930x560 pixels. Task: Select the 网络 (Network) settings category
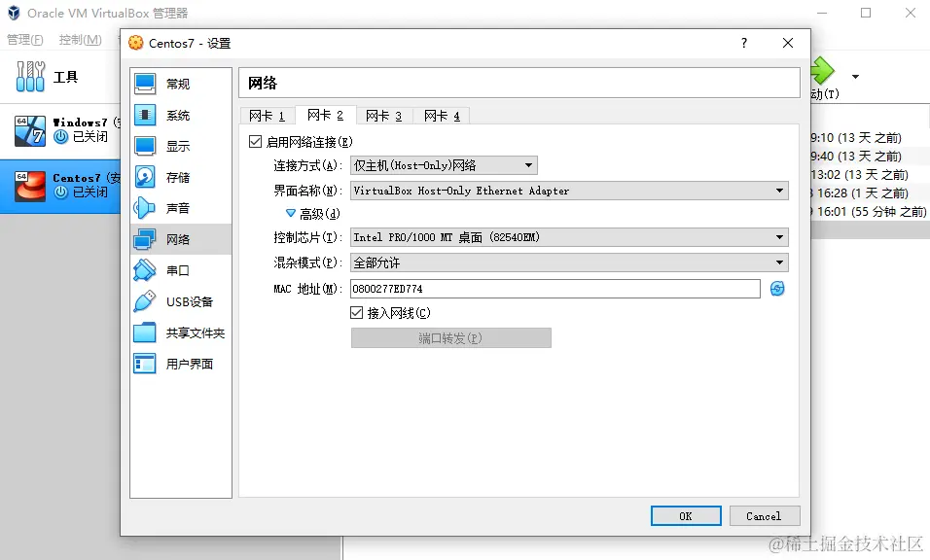pos(180,239)
